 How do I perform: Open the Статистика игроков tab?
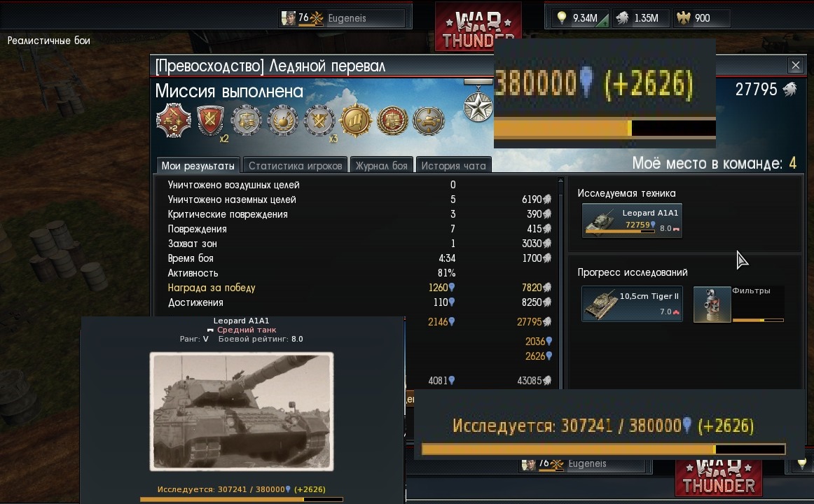tap(295, 165)
